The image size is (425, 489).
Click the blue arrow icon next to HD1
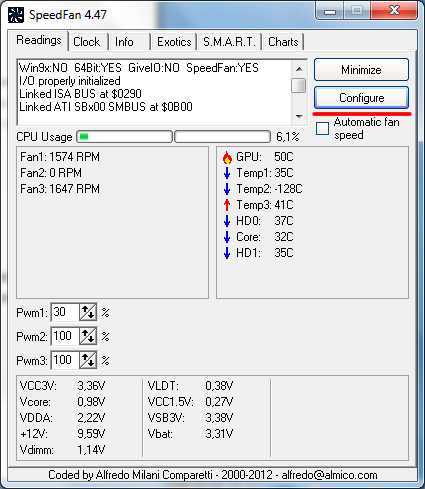pos(227,253)
